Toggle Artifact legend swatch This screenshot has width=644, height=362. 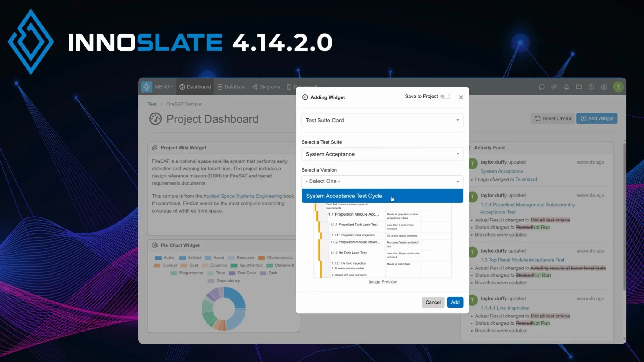point(183,258)
